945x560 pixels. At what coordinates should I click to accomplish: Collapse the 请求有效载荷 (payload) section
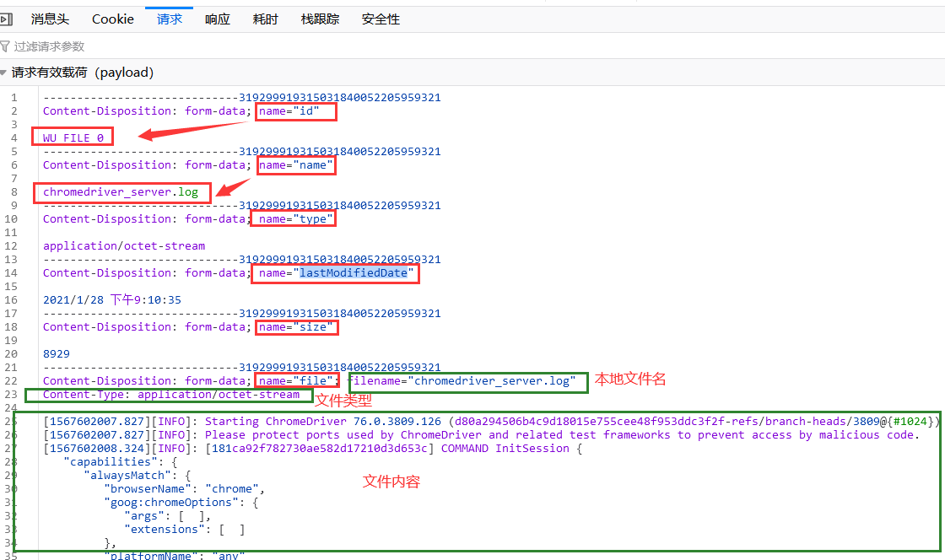coord(6,73)
